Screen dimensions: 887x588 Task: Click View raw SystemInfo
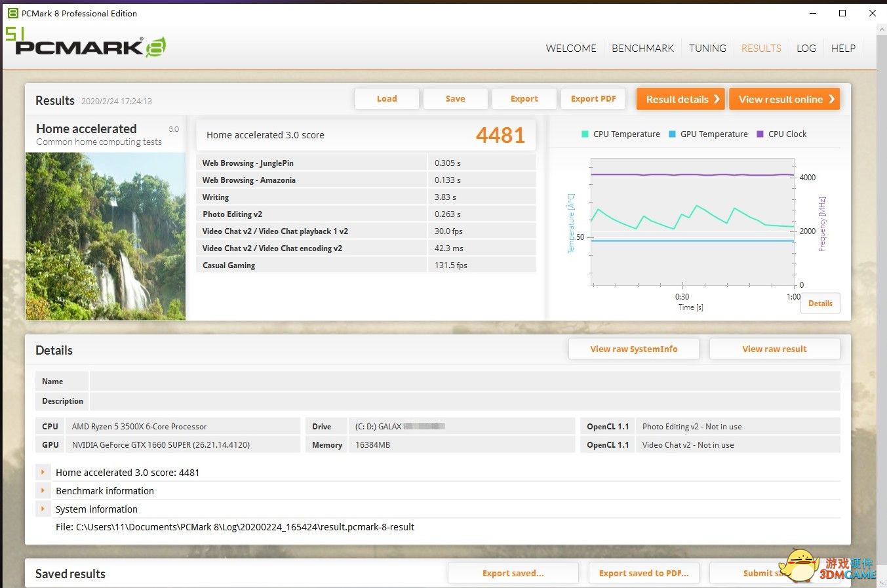[x=634, y=349]
